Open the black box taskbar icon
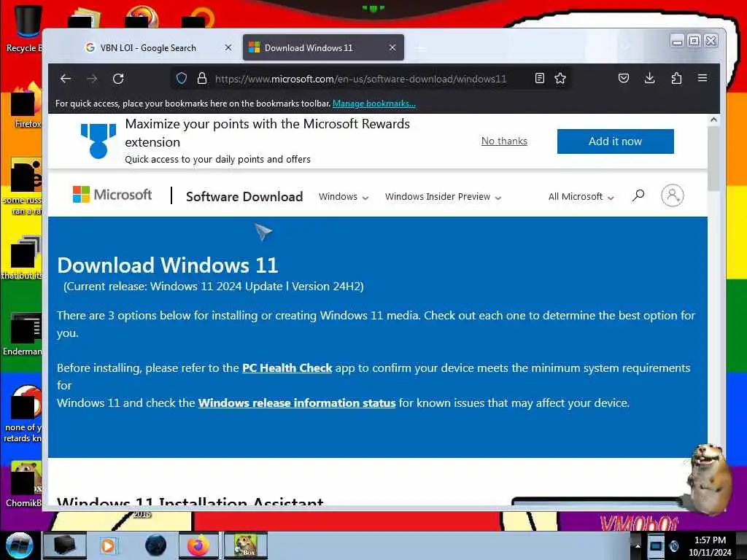Viewport: 747px width, 560px height. click(x=64, y=545)
